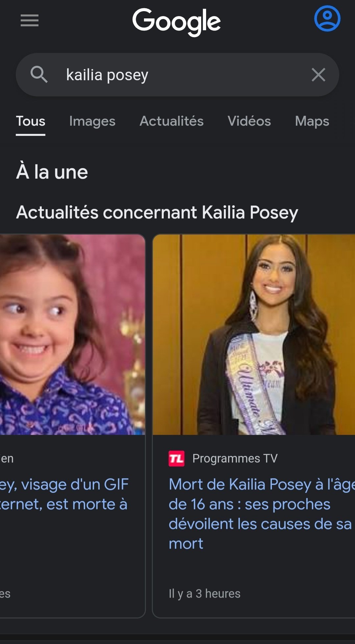Go to the Maps tab

coord(312,121)
